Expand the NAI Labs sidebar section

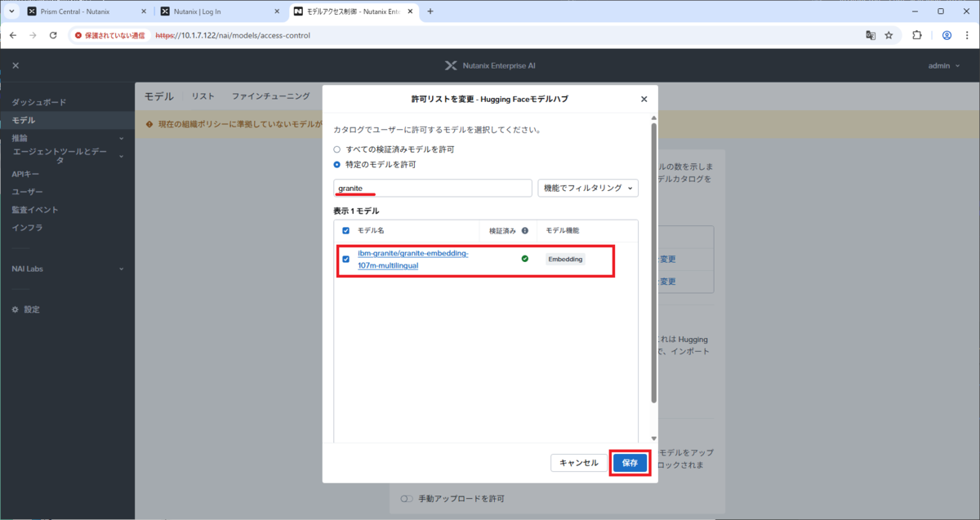tap(67, 269)
